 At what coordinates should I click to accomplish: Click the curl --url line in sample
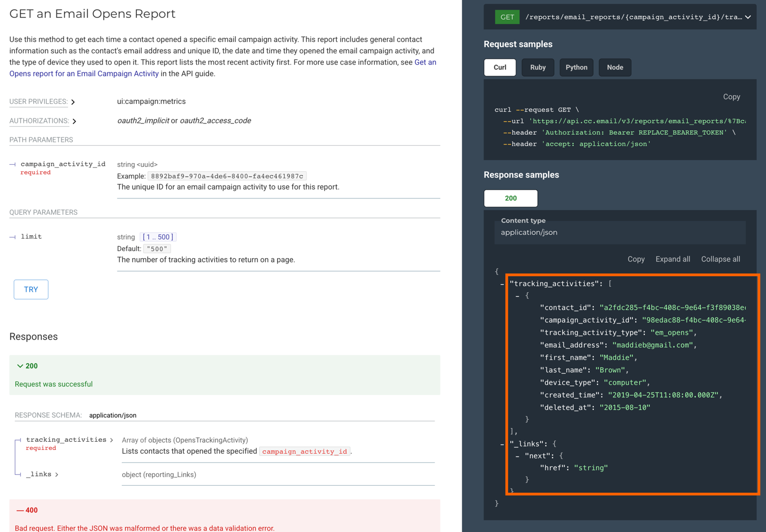click(x=624, y=121)
